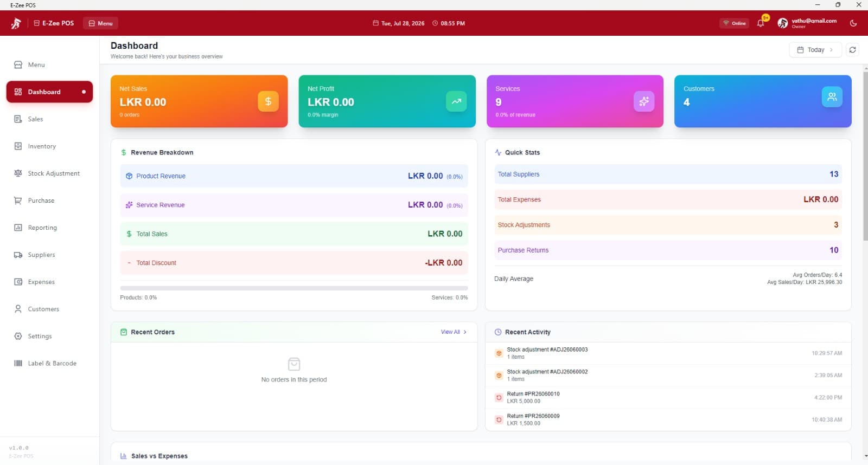Click the Quick Stats pulse icon

tap(498, 153)
